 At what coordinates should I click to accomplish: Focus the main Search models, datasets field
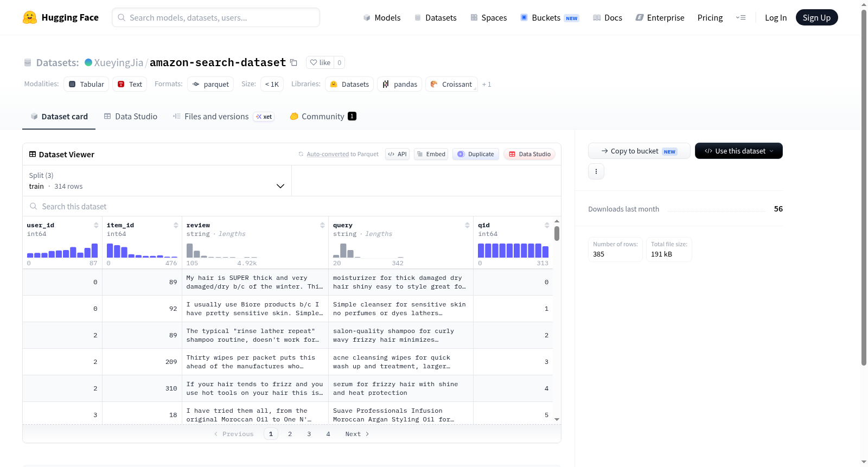coord(216,17)
